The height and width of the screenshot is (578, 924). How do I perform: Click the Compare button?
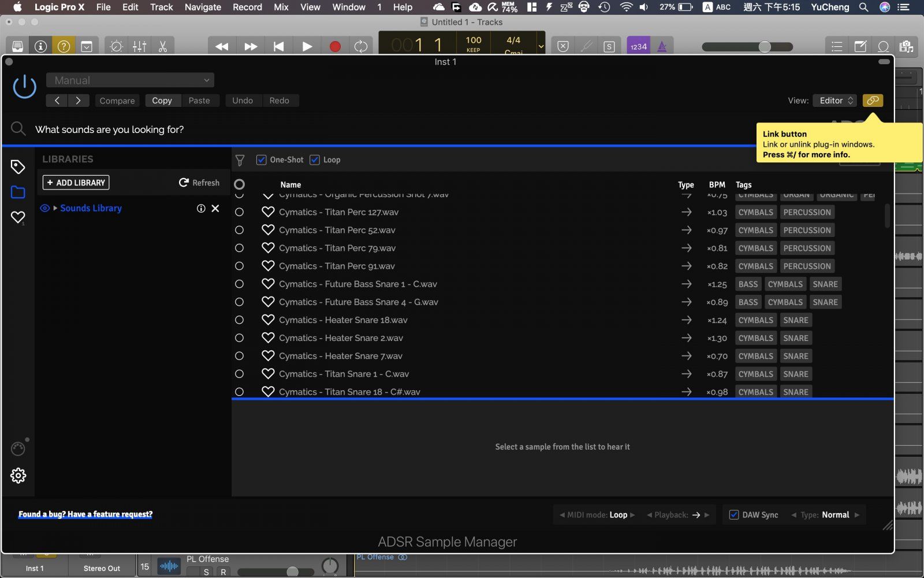(117, 101)
